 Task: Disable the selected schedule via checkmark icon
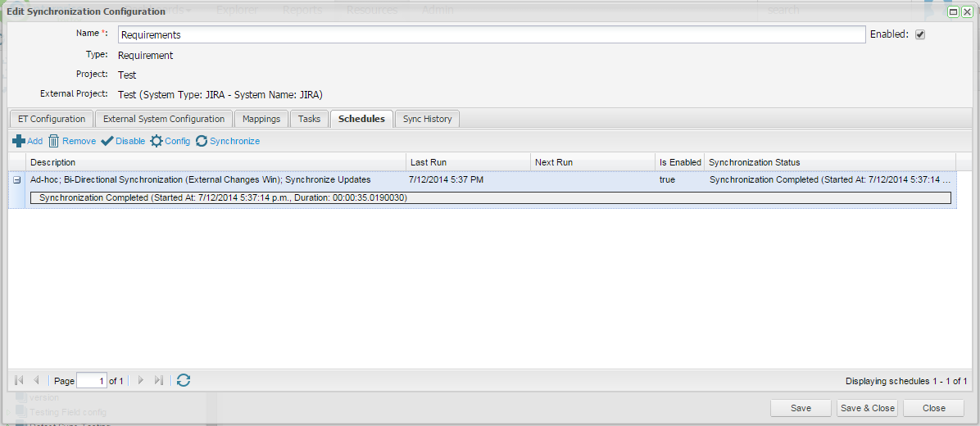coord(107,141)
